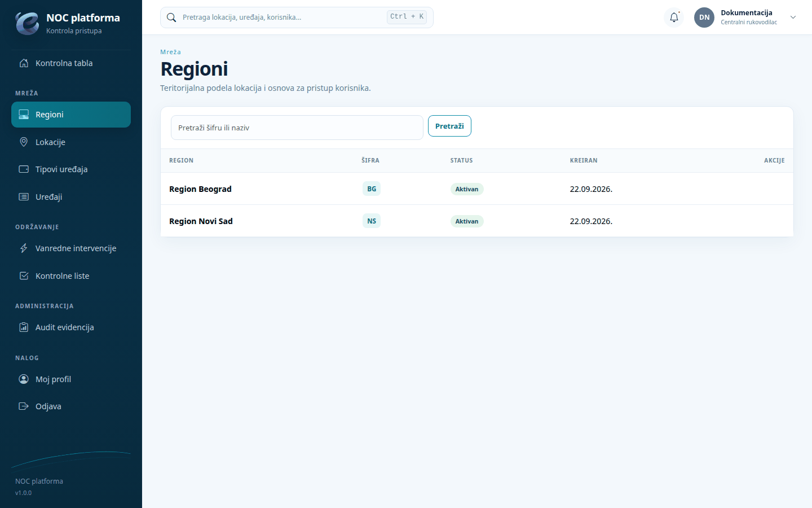This screenshot has width=812, height=508.
Task: Go to Lokacije in the sidebar
Action: coord(71,142)
